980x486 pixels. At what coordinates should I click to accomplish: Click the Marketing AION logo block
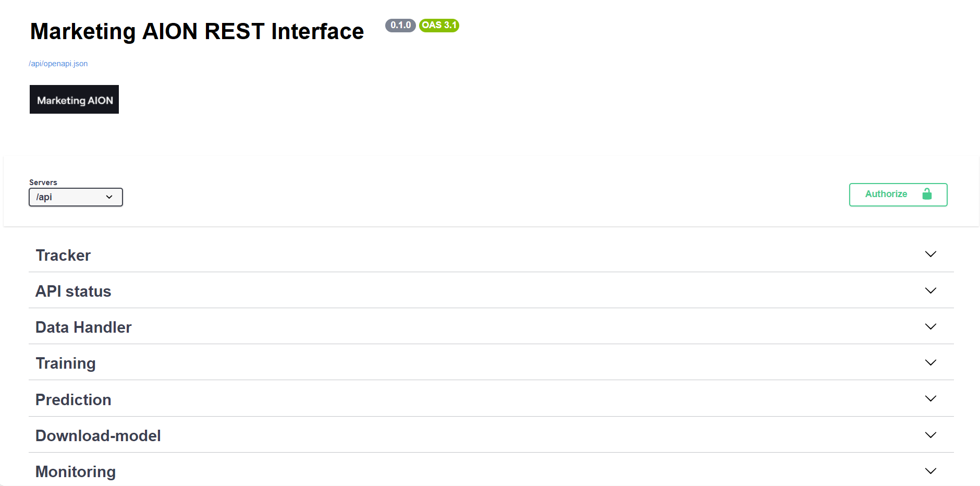point(74,100)
